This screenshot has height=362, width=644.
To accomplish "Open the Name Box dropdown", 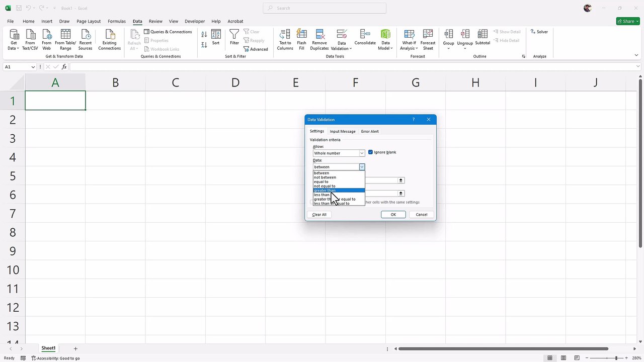I will (x=33, y=67).
